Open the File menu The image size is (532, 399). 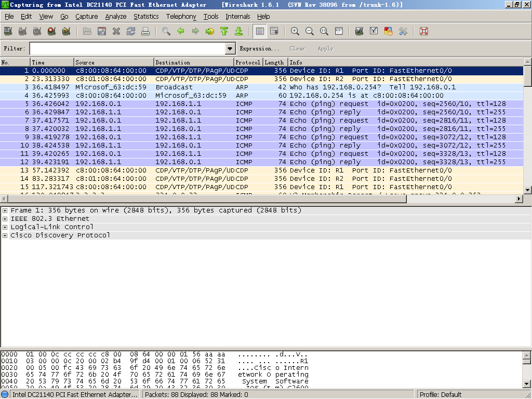(9, 16)
